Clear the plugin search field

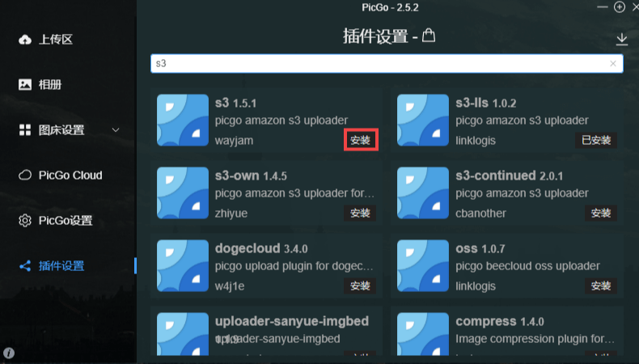point(612,64)
